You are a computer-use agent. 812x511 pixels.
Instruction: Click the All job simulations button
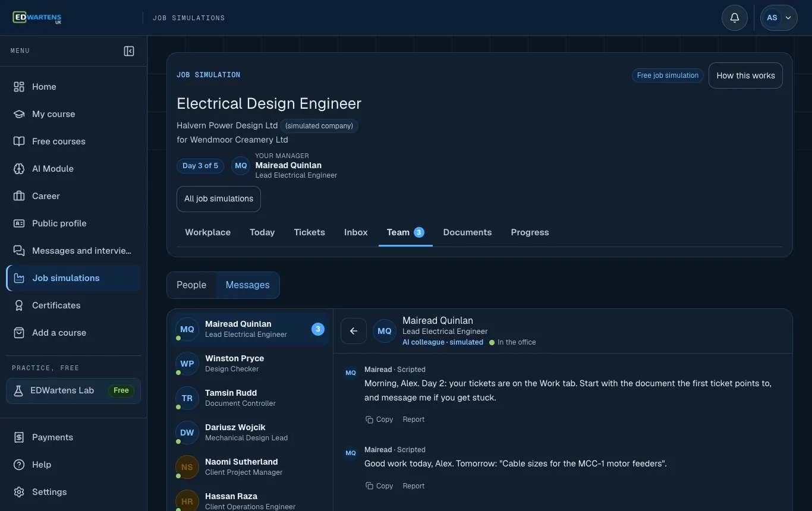point(219,199)
